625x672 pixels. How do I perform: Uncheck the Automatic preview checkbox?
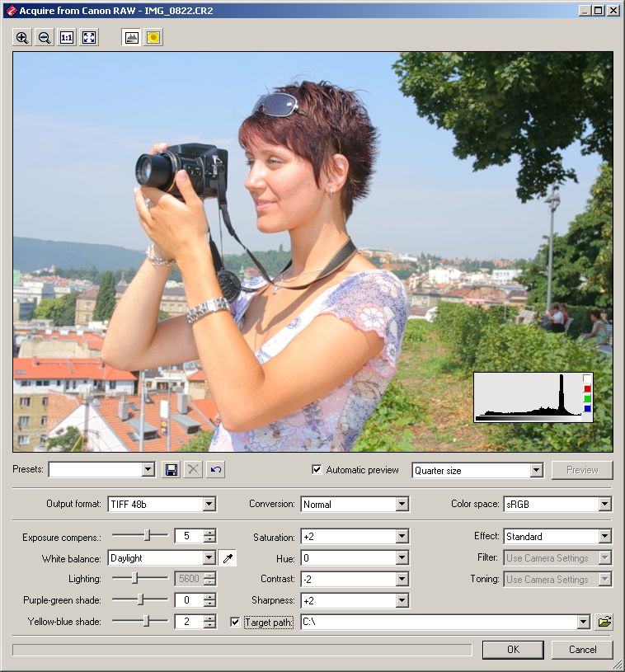coord(317,470)
